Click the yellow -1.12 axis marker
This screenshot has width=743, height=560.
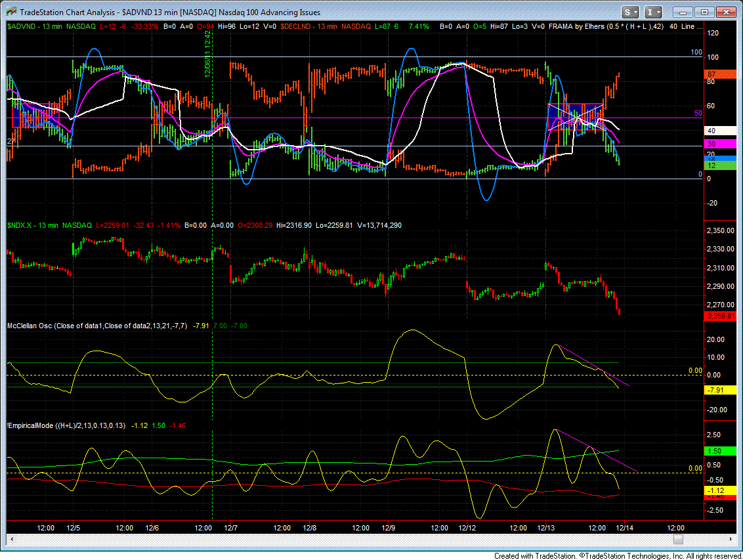pyautogui.click(x=721, y=491)
